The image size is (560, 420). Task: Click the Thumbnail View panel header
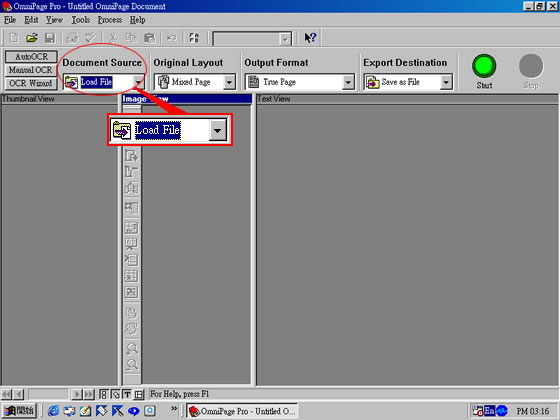click(60, 99)
